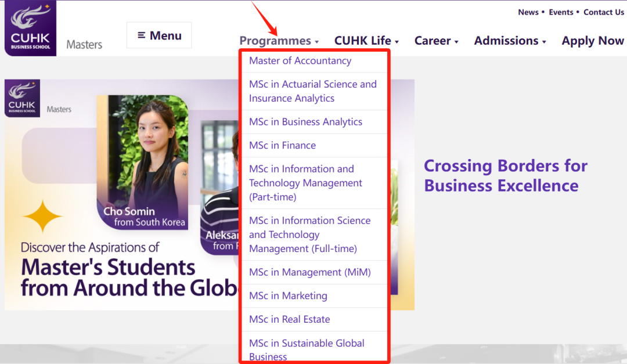
Task: Expand the Programmes dropdown
Action: [x=279, y=41]
